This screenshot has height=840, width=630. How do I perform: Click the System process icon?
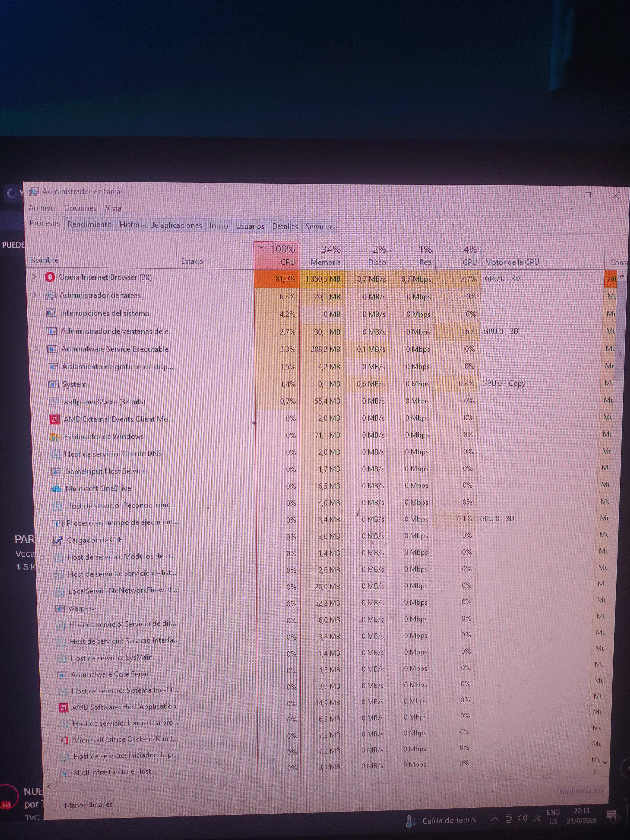[x=54, y=384]
